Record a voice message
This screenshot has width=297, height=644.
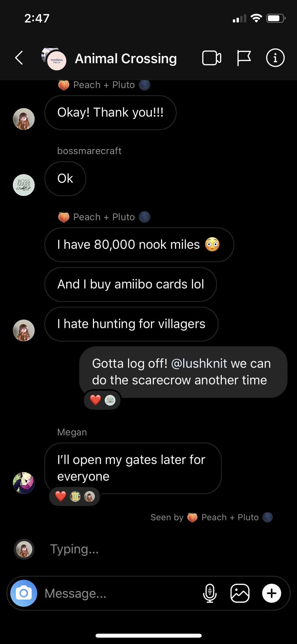pos(210,593)
